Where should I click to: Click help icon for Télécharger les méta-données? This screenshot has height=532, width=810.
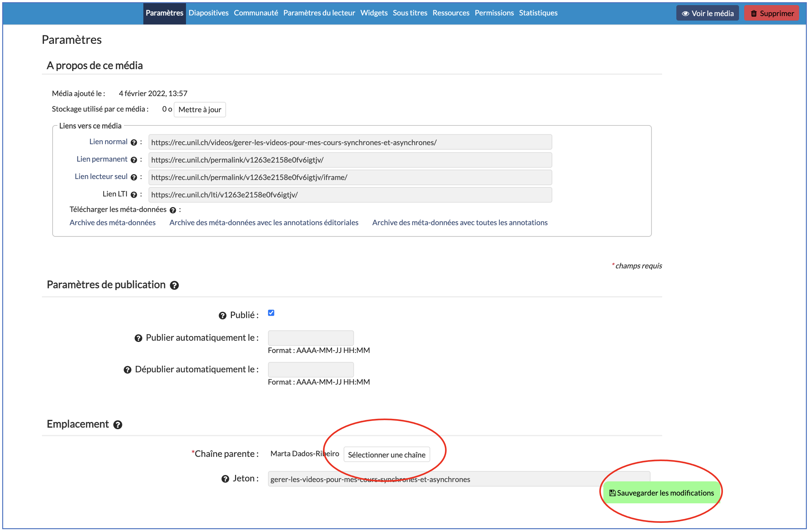(x=173, y=210)
